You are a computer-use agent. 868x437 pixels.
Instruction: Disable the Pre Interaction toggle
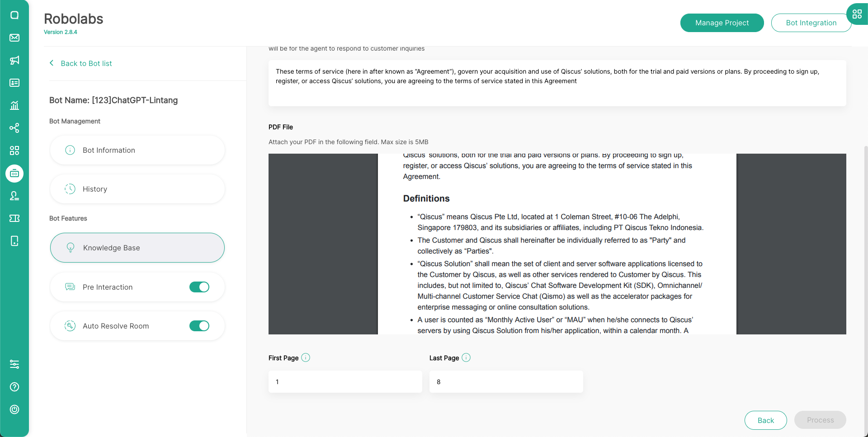(199, 287)
